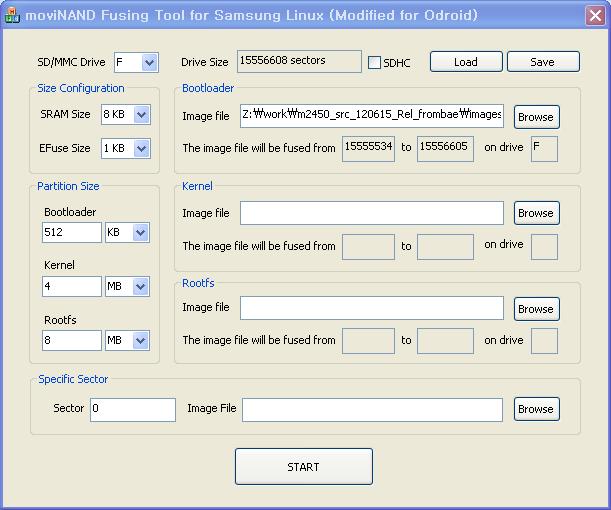Viewport: 611px width, 510px height.
Task: Click the moviNAND app icon in title bar
Action: pyautogui.click(x=12, y=15)
